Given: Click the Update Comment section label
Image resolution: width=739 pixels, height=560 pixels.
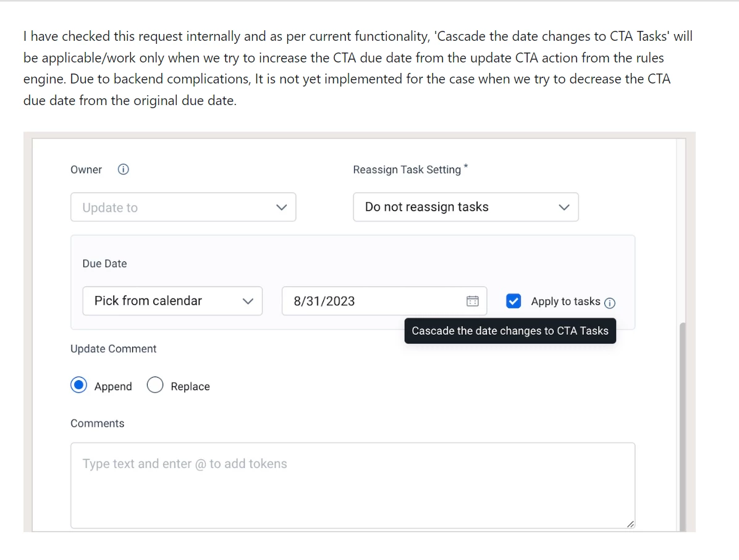Looking at the screenshot, I should (113, 349).
